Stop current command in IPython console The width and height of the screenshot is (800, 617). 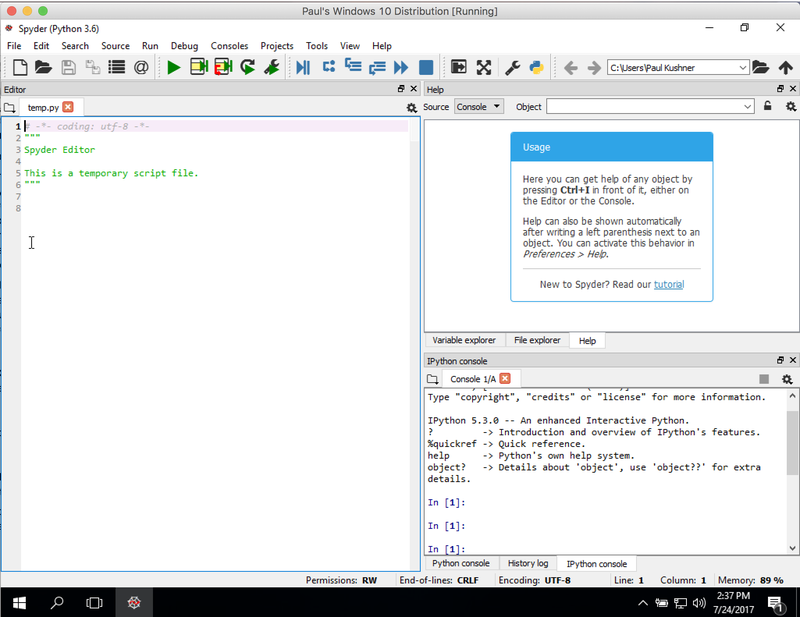(764, 379)
